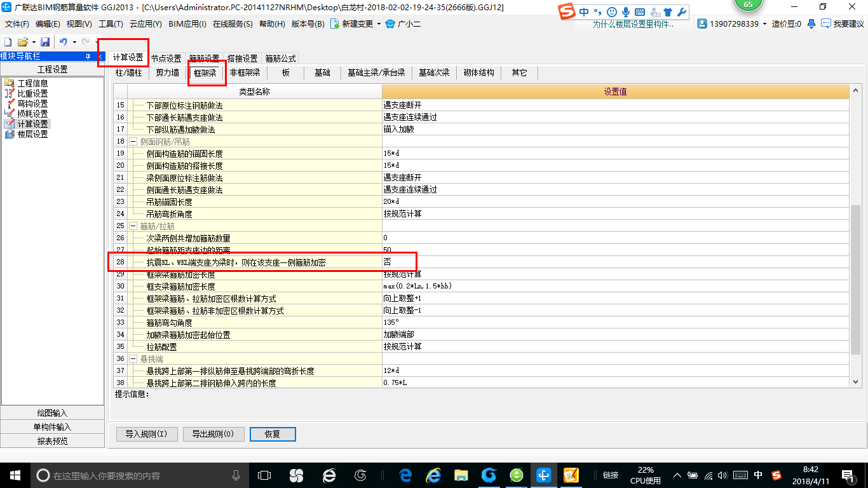
Task: Open the 文件(F) menu
Action: pos(17,24)
